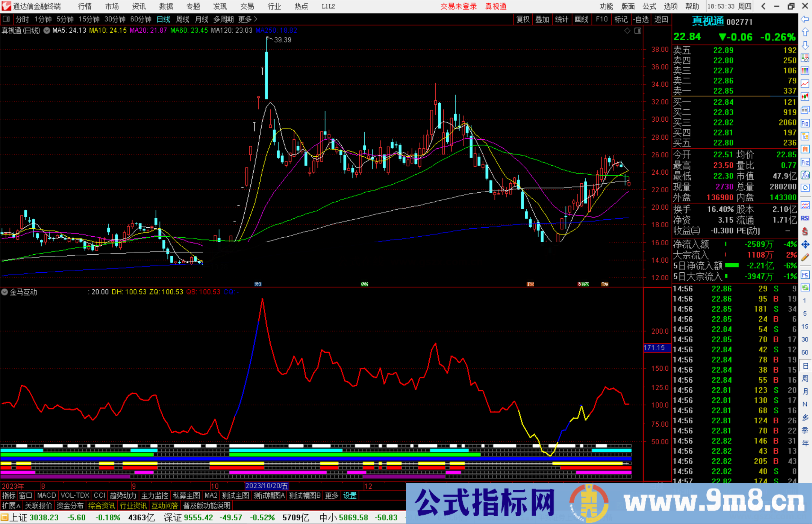Image resolution: width=812 pixels, height=524 pixels.
Task: Click the 返回 return button on toolbar
Action: [661, 19]
